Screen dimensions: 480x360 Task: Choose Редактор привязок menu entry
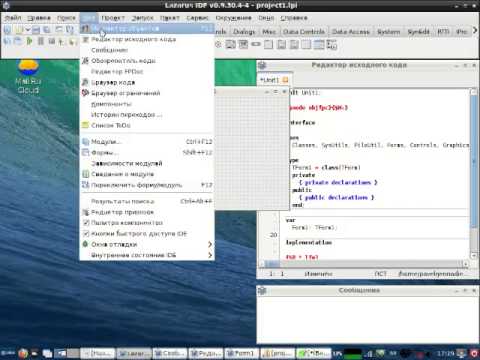click(x=147, y=212)
